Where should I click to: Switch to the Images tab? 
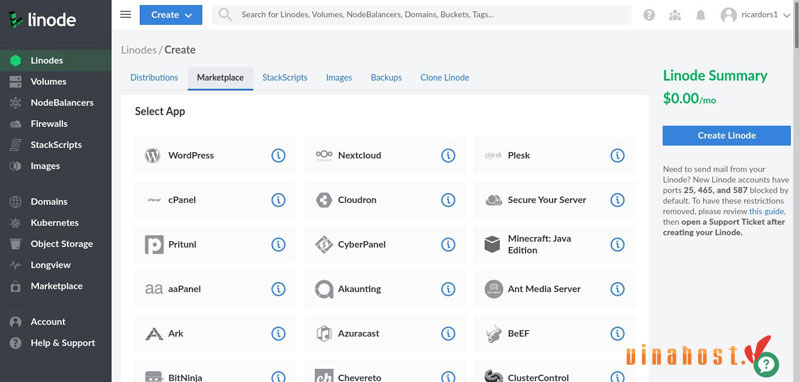coord(339,78)
